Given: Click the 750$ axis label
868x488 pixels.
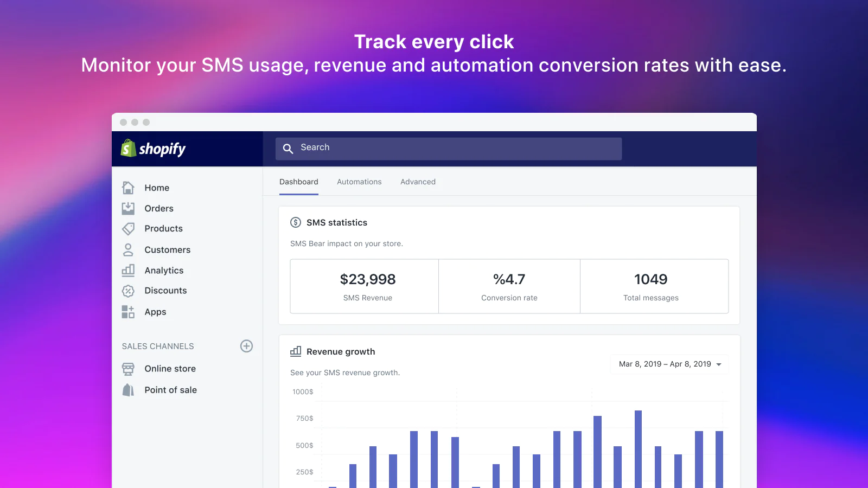Looking at the screenshot, I should pyautogui.click(x=304, y=418).
